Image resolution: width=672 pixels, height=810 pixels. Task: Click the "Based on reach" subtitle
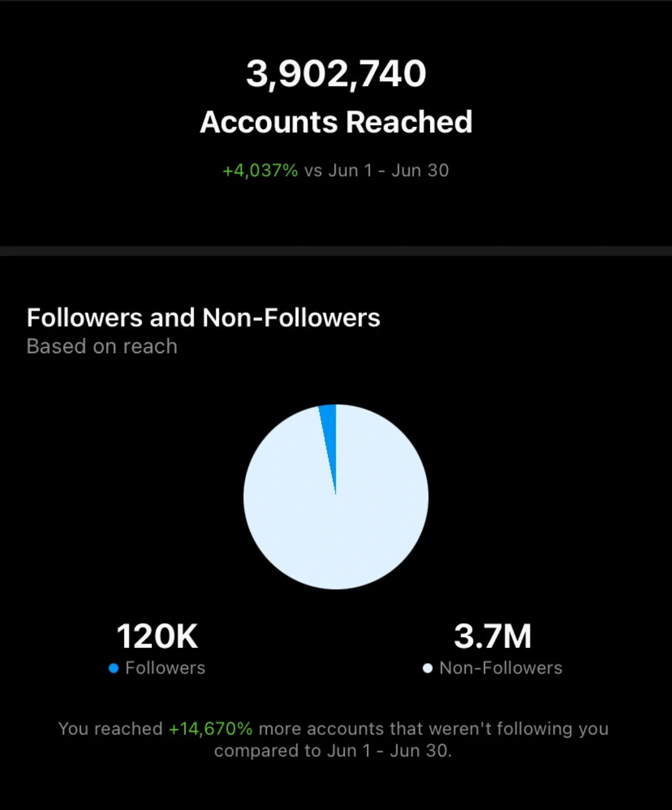pyautogui.click(x=102, y=346)
